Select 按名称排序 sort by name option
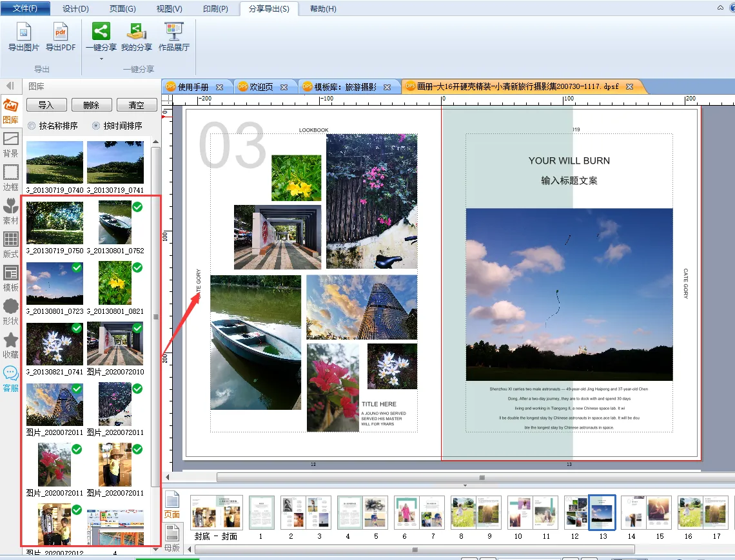The height and width of the screenshot is (560, 735). pos(32,126)
